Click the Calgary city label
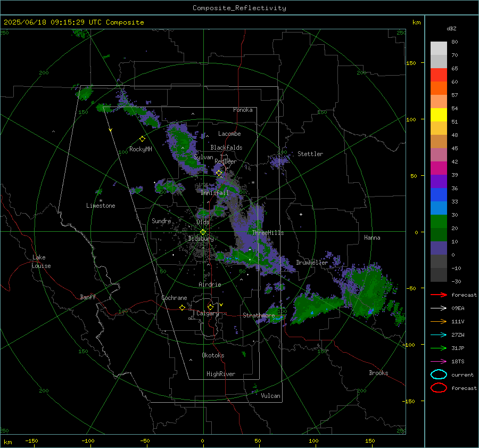This screenshot has height=448, width=479. [208, 313]
